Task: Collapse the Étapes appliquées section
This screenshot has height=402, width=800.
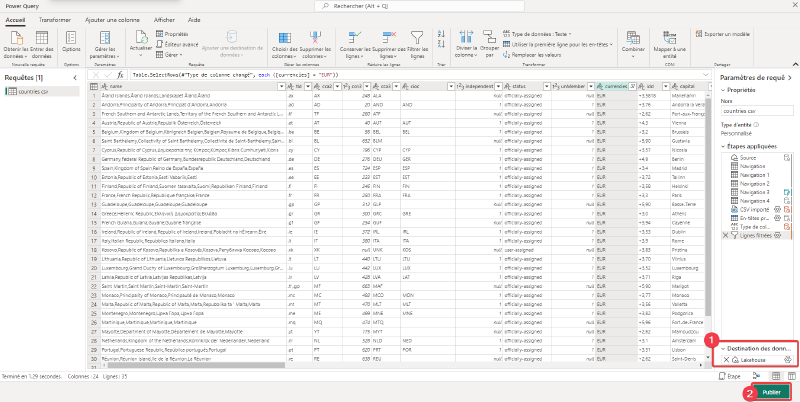Action: click(x=723, y=146)
